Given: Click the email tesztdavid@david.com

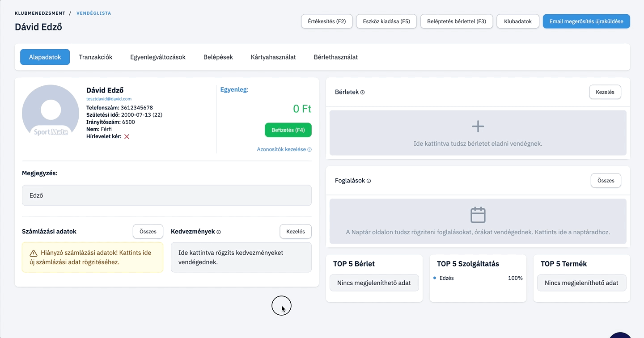Looking at the screenshot, I should tap(109, 99).
